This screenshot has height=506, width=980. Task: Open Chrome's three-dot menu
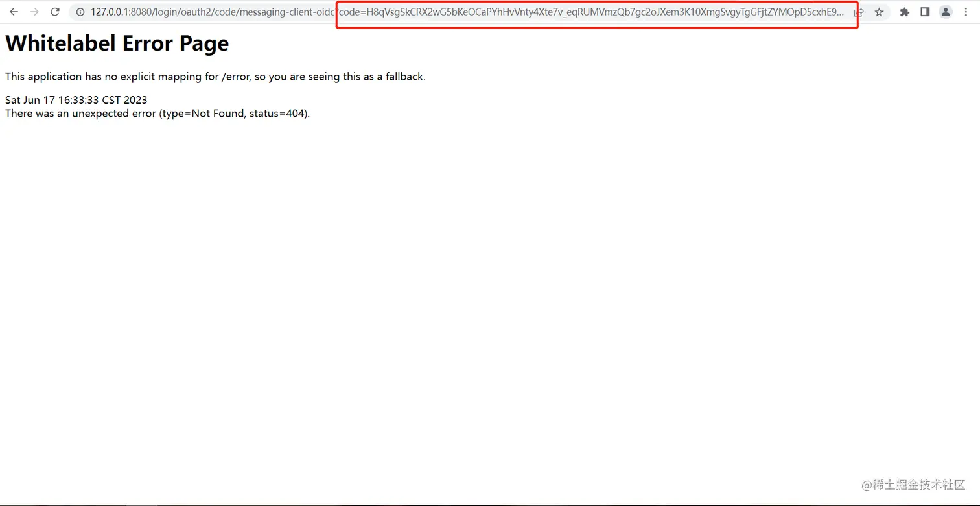966,12
